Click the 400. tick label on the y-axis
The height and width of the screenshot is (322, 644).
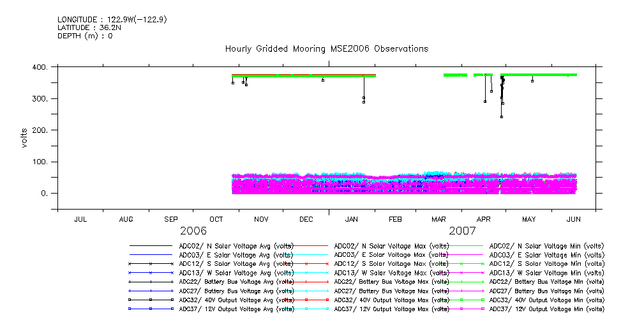40,67
